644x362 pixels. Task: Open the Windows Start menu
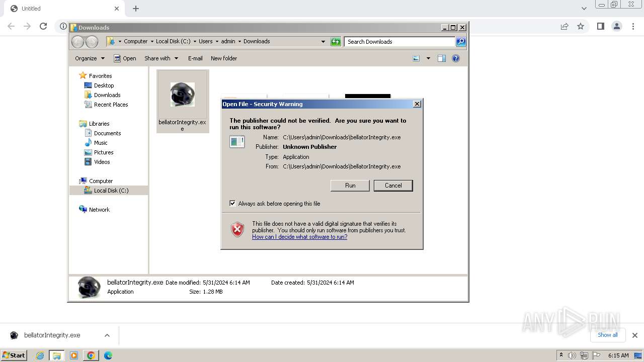(x=14, y=355)
